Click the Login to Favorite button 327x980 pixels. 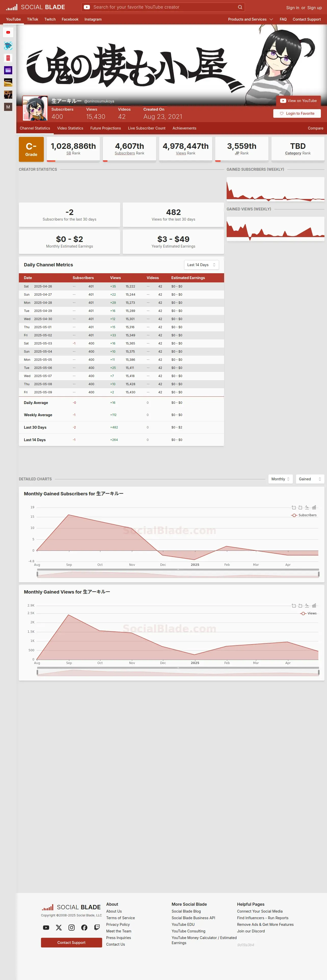pos(297,113)
